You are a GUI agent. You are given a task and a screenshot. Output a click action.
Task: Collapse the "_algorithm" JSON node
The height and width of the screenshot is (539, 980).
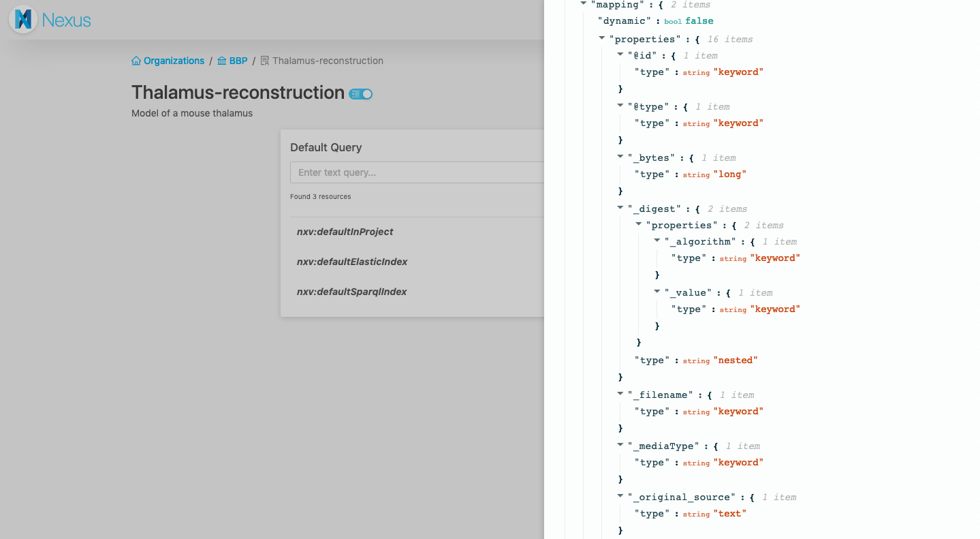657,241
